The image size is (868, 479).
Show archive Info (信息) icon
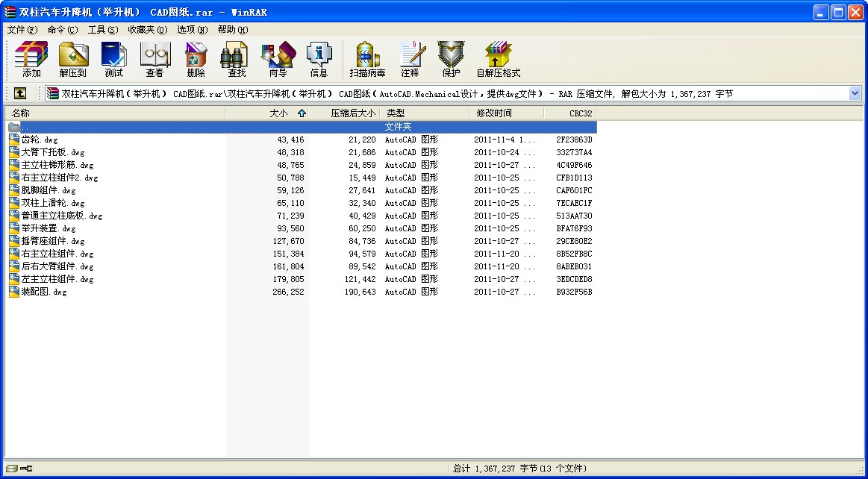click(x=319, y=59)
